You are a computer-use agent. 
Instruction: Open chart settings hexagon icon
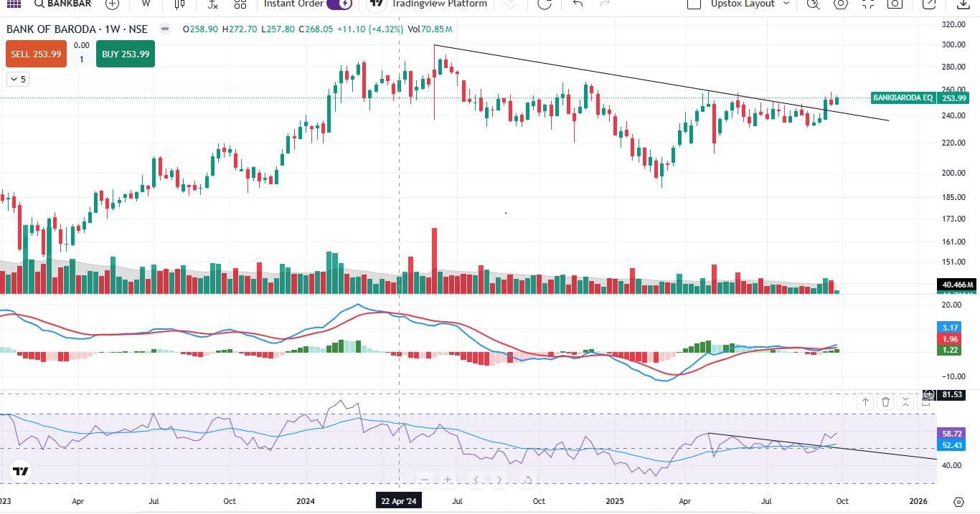pos(840,4)
